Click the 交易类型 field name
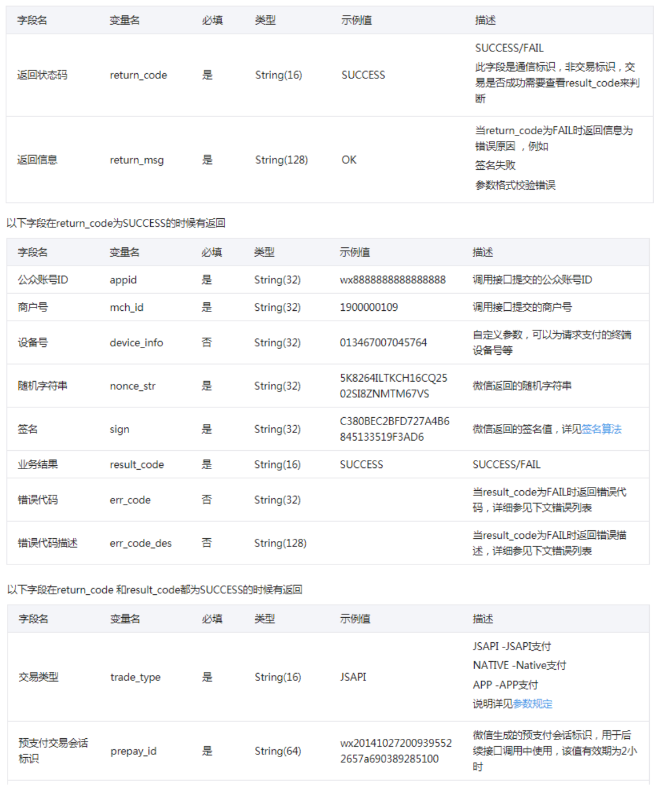The width and height of the screenshot is (656, 812). 38,677
